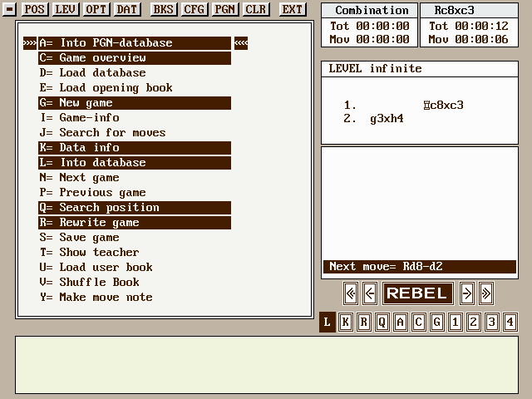Open the POS menu
The height and width of the screenshot is (399, 532).
[35, 9]
